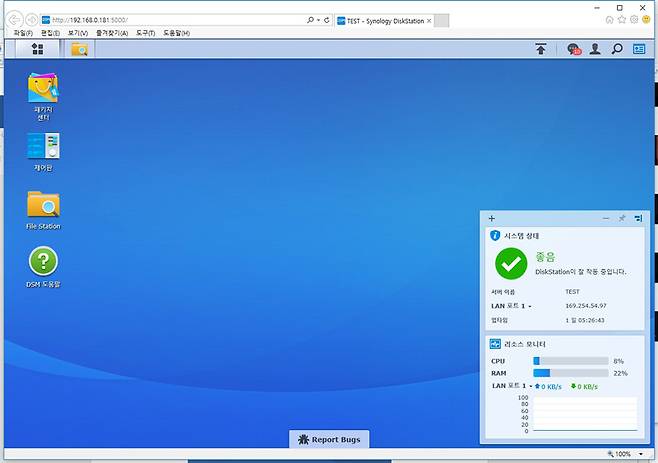The width and height of the screenshot is (658, 463).
Task: Open the 파일(F) menu
Action: tap(23, 33)
